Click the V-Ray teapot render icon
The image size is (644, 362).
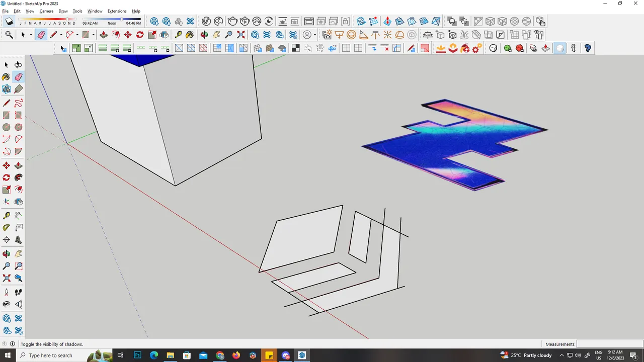pos(232,21)
